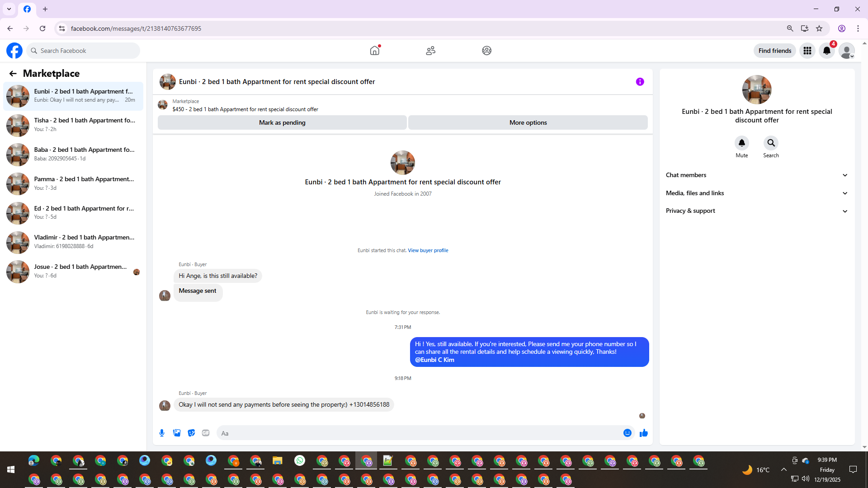Attach a file using the image icon
868x488 pixels.
[x=177, y=433]
